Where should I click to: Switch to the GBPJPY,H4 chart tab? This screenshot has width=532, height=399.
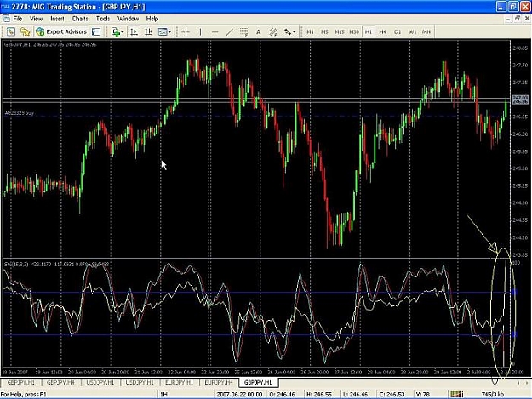coord(60,383)
